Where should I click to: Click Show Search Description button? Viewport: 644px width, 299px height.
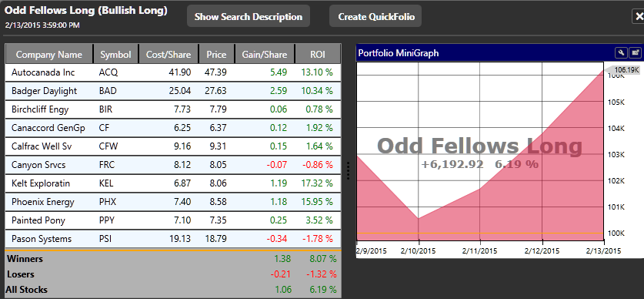tap(248, 16)
